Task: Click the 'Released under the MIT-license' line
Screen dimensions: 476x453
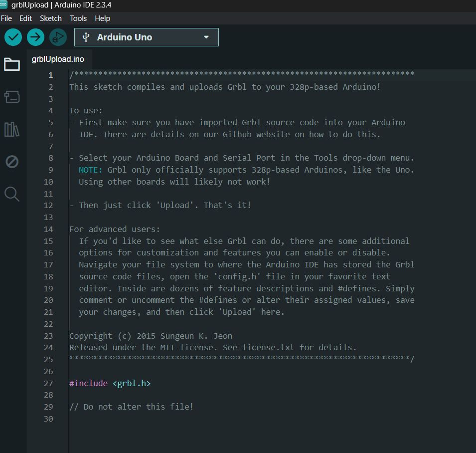Action: point(213,348)
